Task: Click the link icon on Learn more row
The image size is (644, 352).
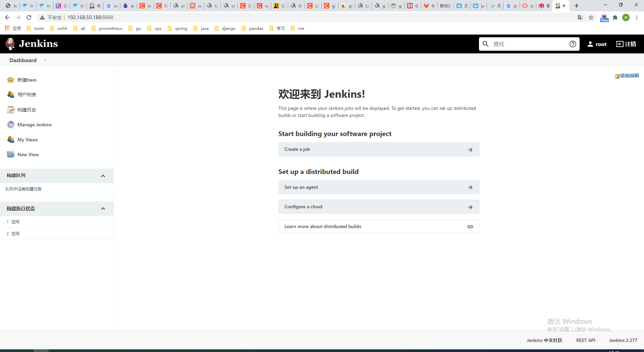Action: pyautogui.click(x=470, y=227)
